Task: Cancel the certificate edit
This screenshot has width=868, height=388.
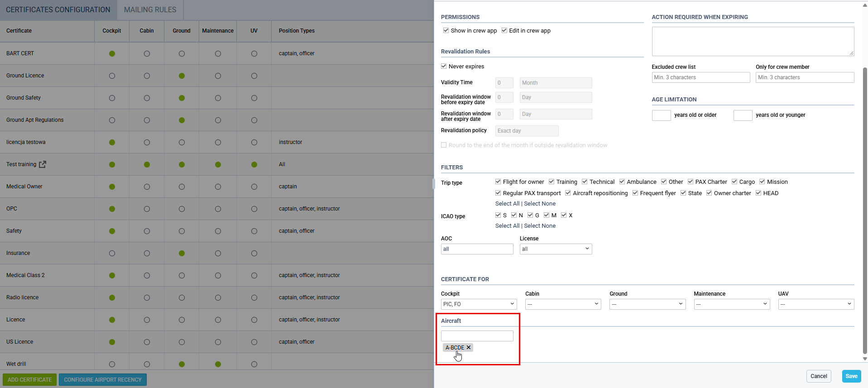Action: (819, 376)
